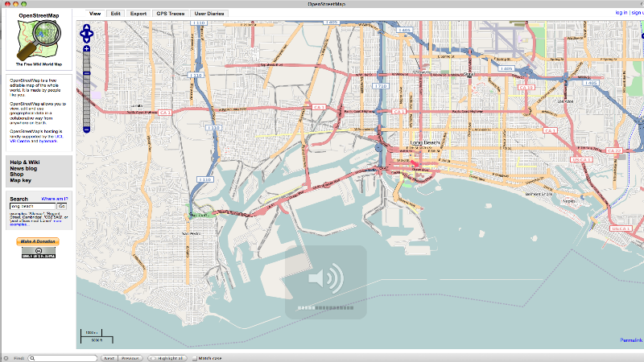Click the Creative Commons license badge
This screenshot has height=362, width=644.
pyautogui.click(x=38, y=253)
